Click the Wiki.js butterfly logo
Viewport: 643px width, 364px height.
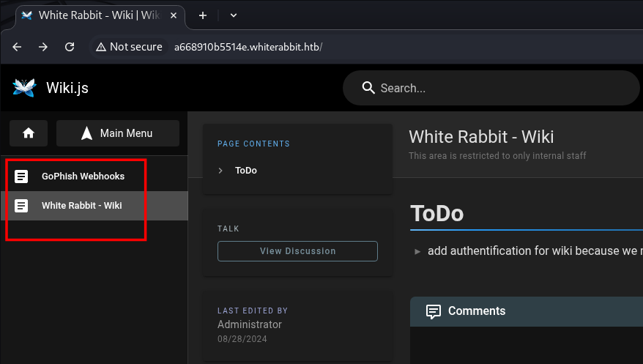point(24,88)
